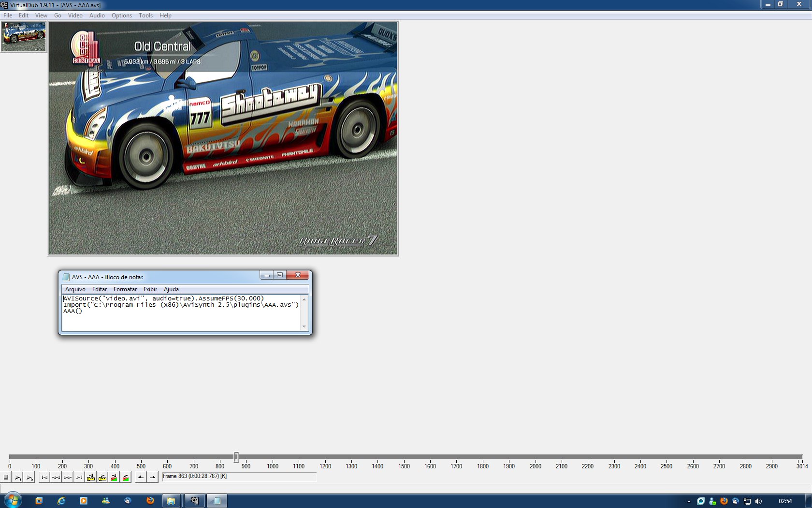Click the Messenger status tray icon
Screen dimensions: 812x508
pos(712,501)
